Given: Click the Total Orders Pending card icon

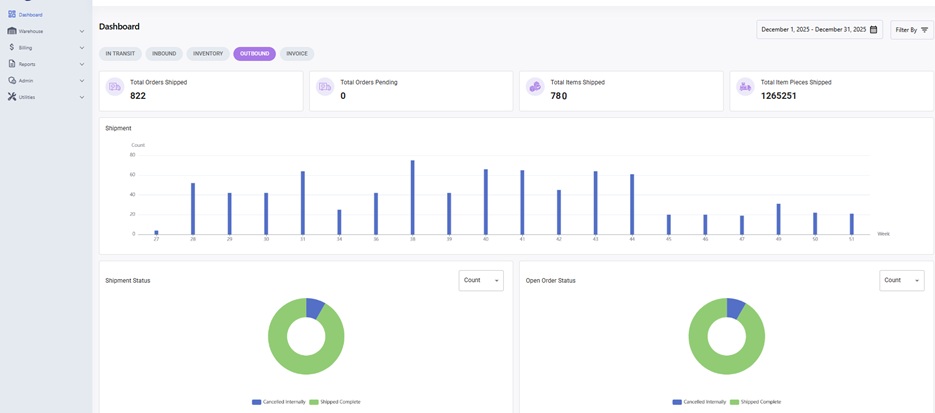Looking at the screenshot, I should pyautogui.click(x=325, y=86).
